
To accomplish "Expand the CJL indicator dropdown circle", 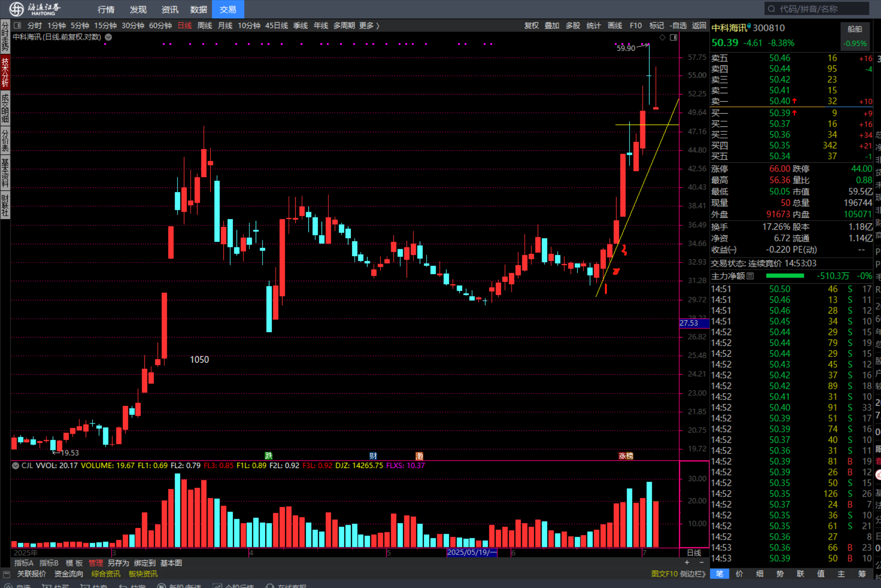I will (16, 465).
